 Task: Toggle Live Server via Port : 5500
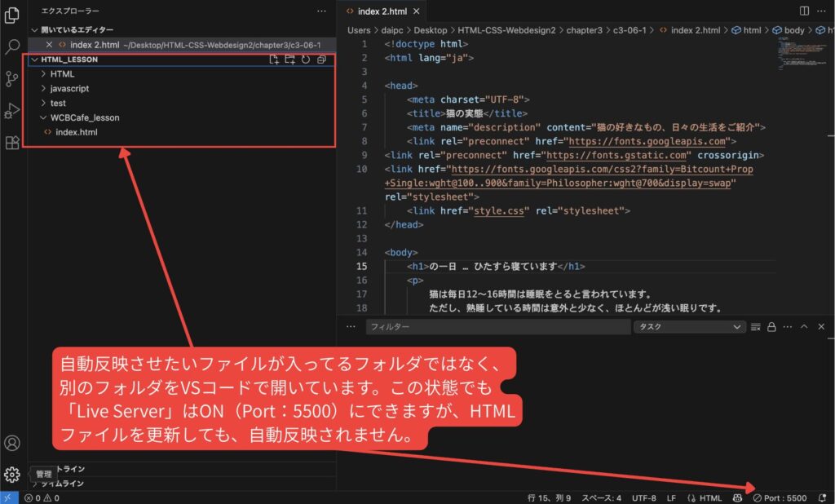[780, 497]
